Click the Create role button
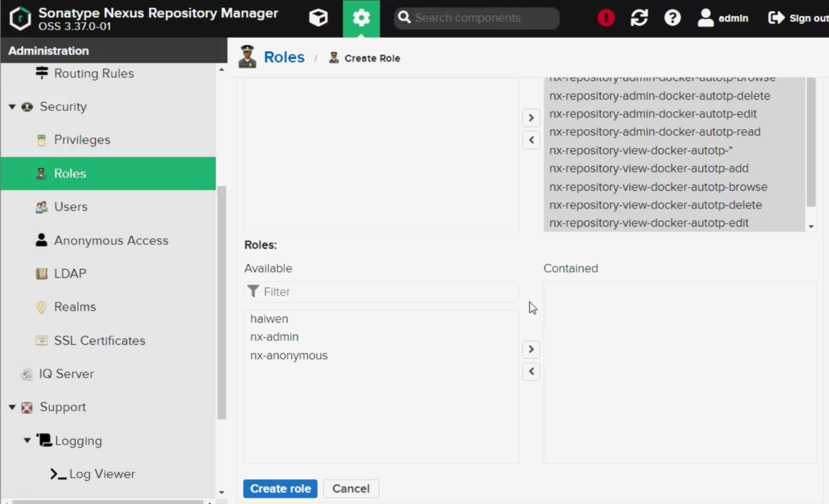829x504 pixels. coord(280,489)
